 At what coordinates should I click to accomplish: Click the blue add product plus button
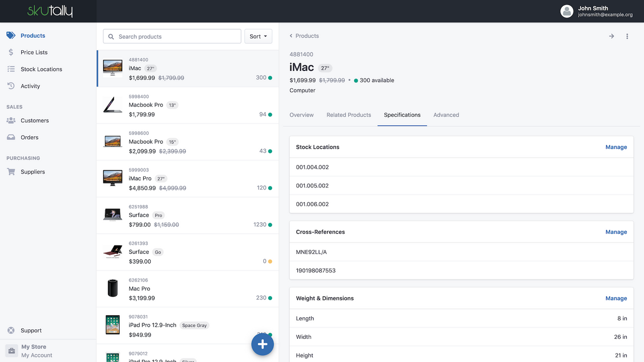pyautogui.click(x=263, y=344)
